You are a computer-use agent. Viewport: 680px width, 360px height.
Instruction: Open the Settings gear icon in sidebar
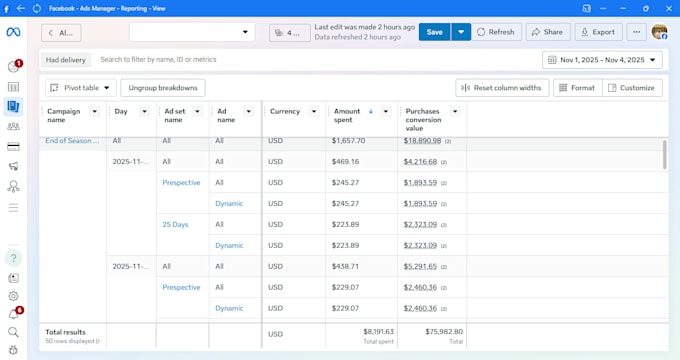(x=13, y=296)
